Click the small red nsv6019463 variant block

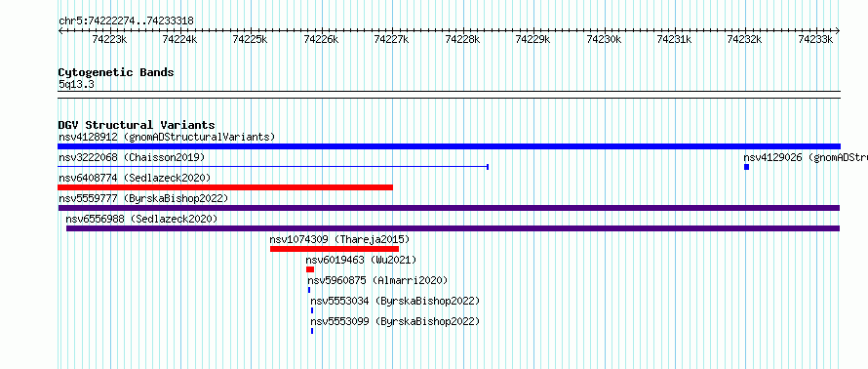(x=310, y=269)
